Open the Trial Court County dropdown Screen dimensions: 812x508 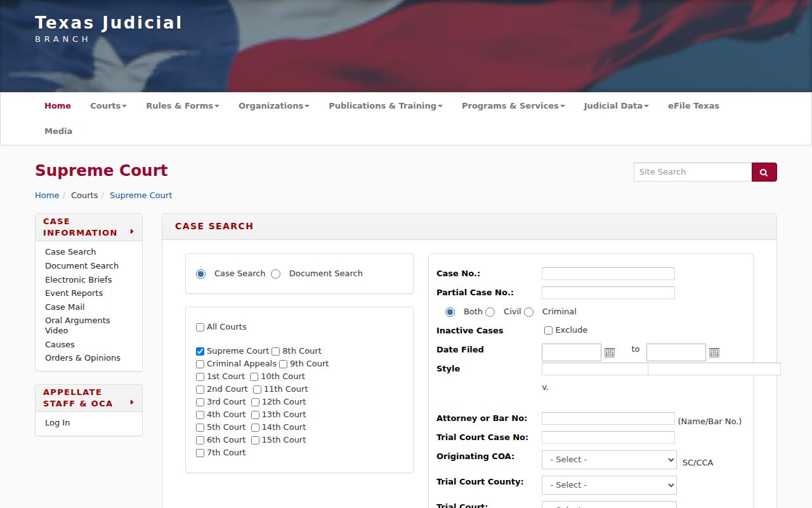coord(609,485)
